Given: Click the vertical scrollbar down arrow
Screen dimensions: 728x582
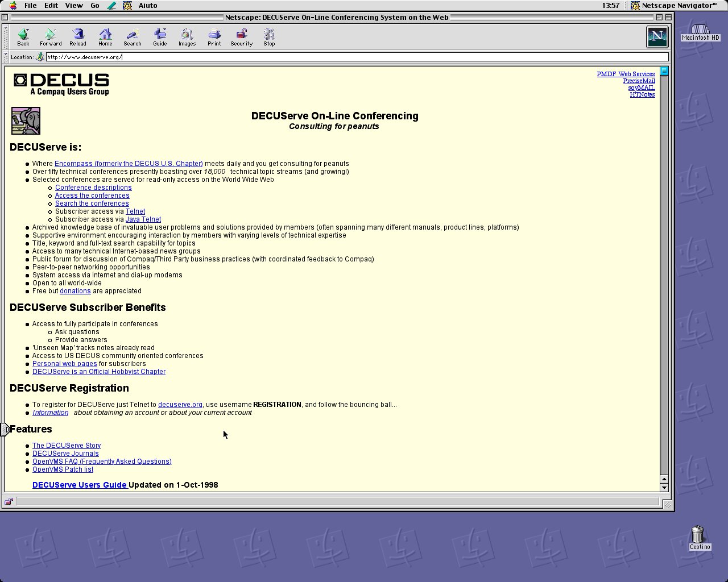Looking at the screenshot, I should pos(664,487).
